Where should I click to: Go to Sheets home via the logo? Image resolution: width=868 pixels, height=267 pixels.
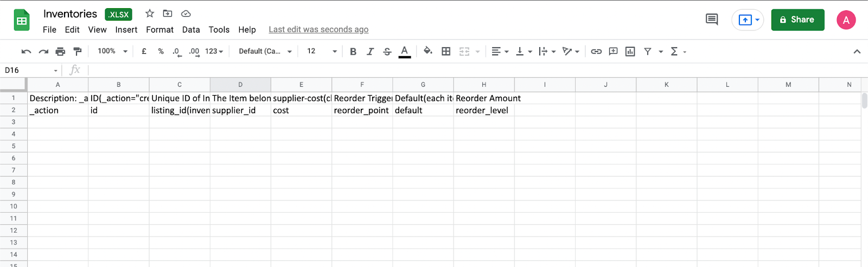pos(22,21)
